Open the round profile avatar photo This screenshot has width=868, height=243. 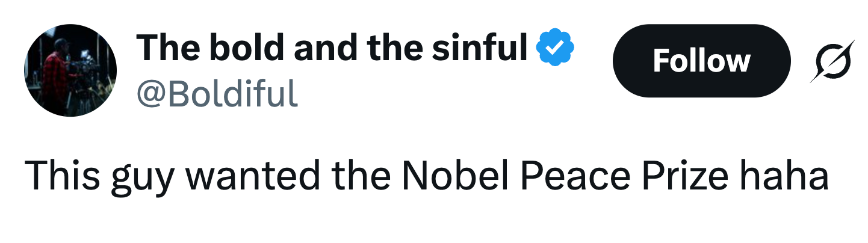coord(70,70)
